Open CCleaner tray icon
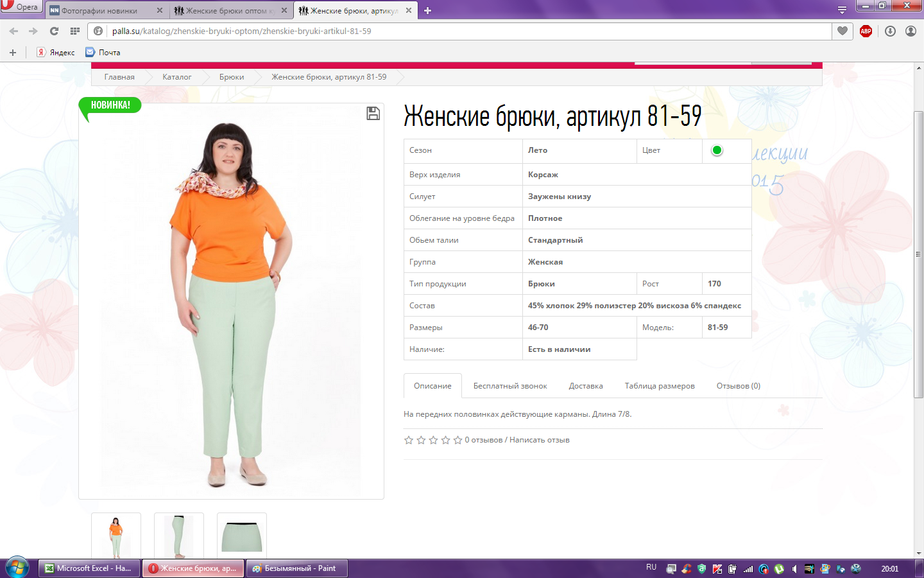This screenshot has height=578, width=924. (x=687, y=568)
